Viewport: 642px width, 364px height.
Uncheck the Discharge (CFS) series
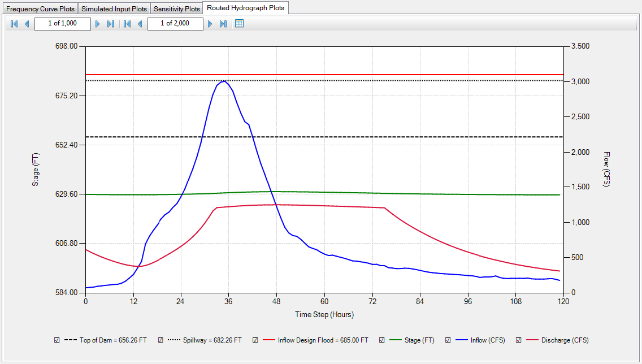tap(518, 340)
